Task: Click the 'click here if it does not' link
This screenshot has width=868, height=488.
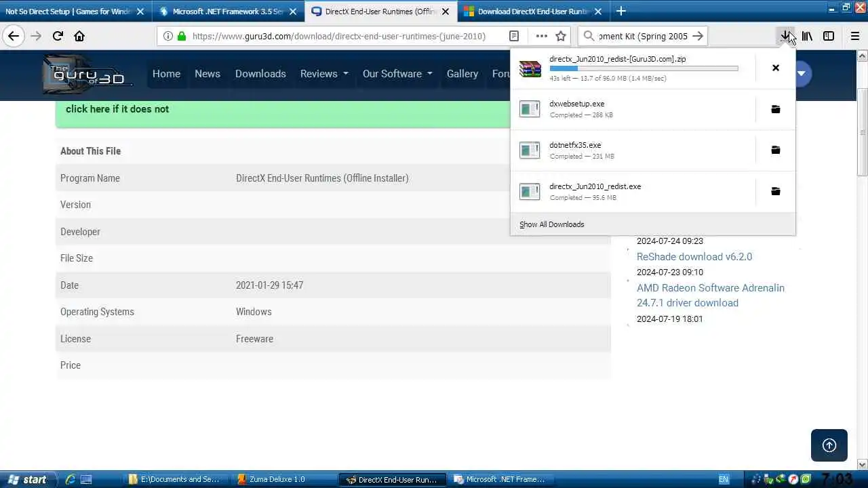Action: tap(117, 109)
